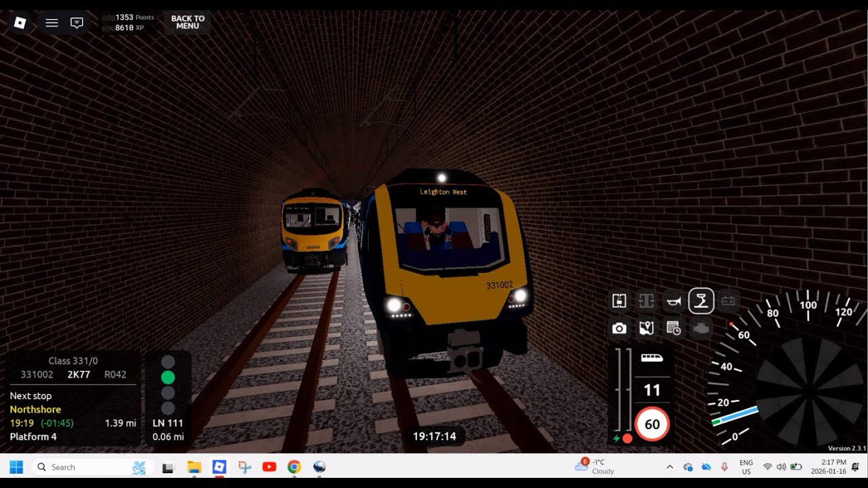Click the 1.39 mi distance text

point(121,423)
